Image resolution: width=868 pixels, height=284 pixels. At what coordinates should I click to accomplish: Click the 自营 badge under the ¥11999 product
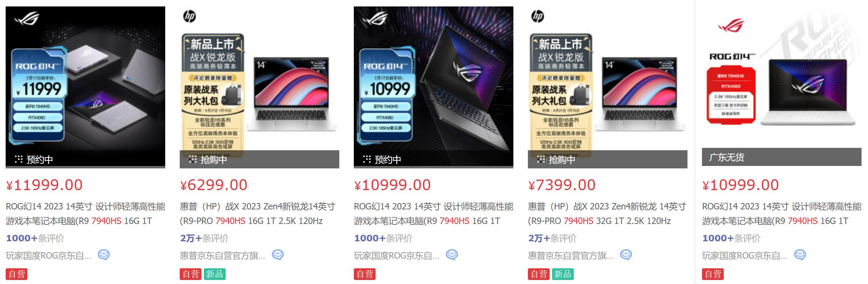[17, 274]
